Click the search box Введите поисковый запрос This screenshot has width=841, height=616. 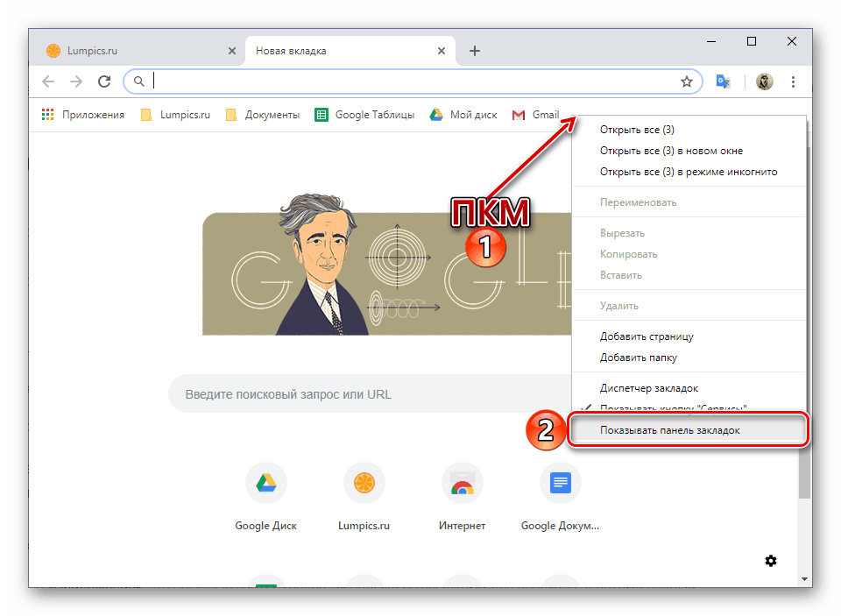(370, 394)
